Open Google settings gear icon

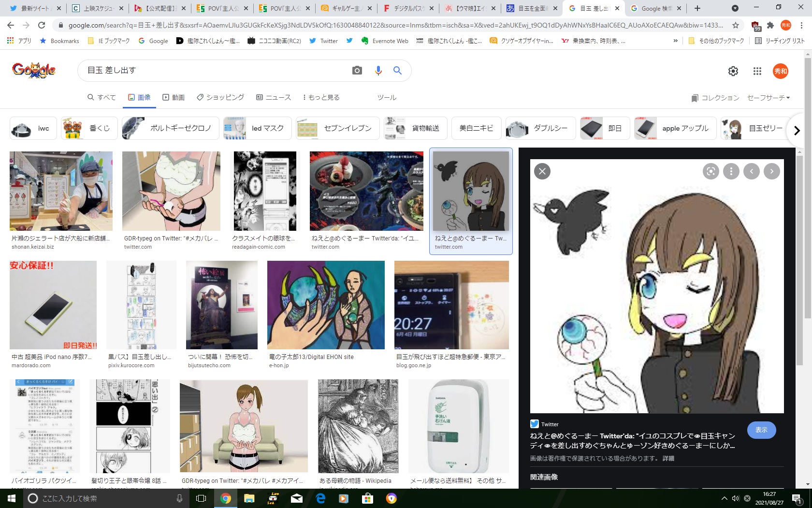pyautogui.click(x=733, y=71)
